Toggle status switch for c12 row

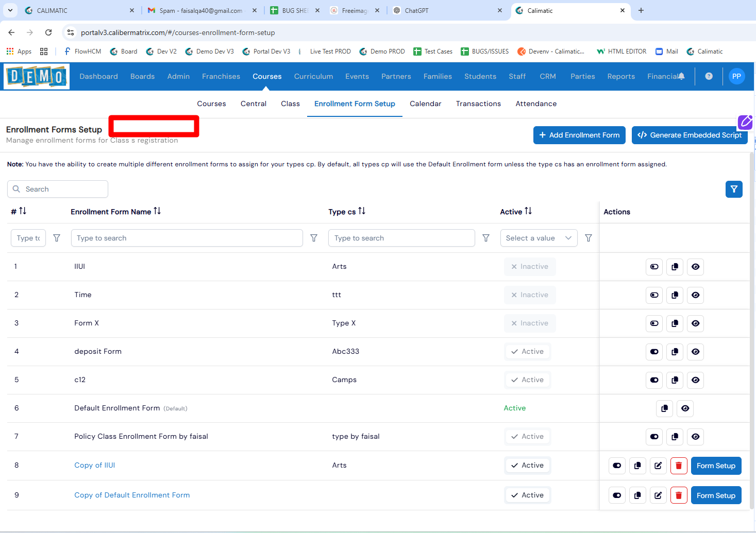coord(654,380)
